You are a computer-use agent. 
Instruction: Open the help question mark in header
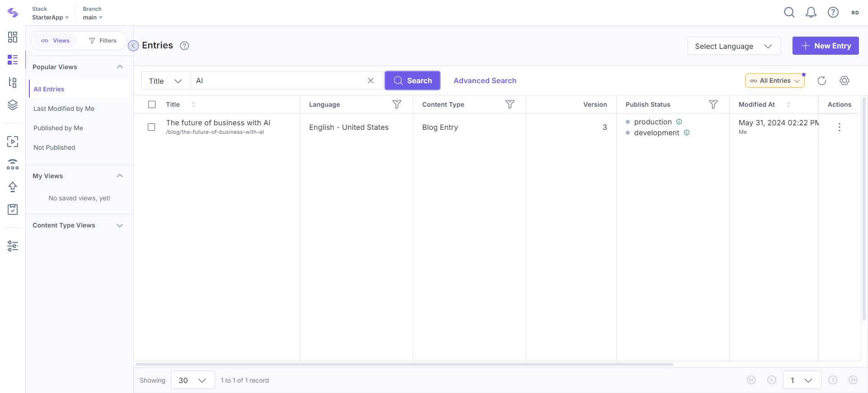click(x=833, y=12)
